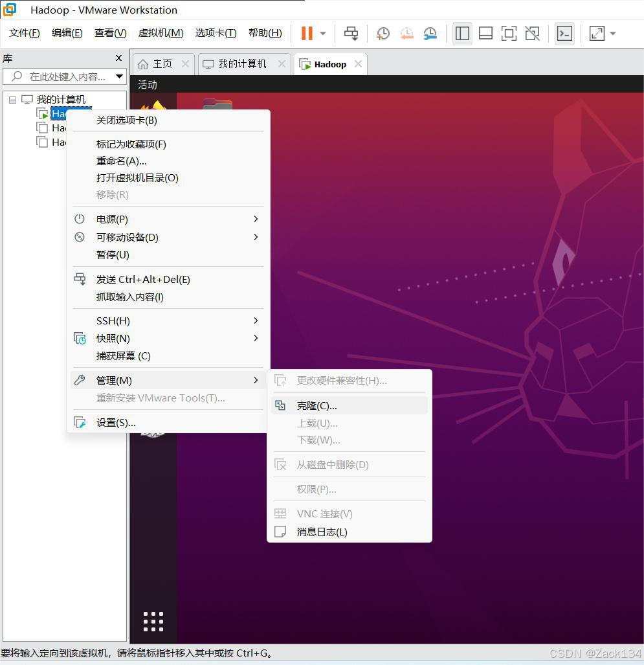Collapse the 我的计算机 tree node

13,100
